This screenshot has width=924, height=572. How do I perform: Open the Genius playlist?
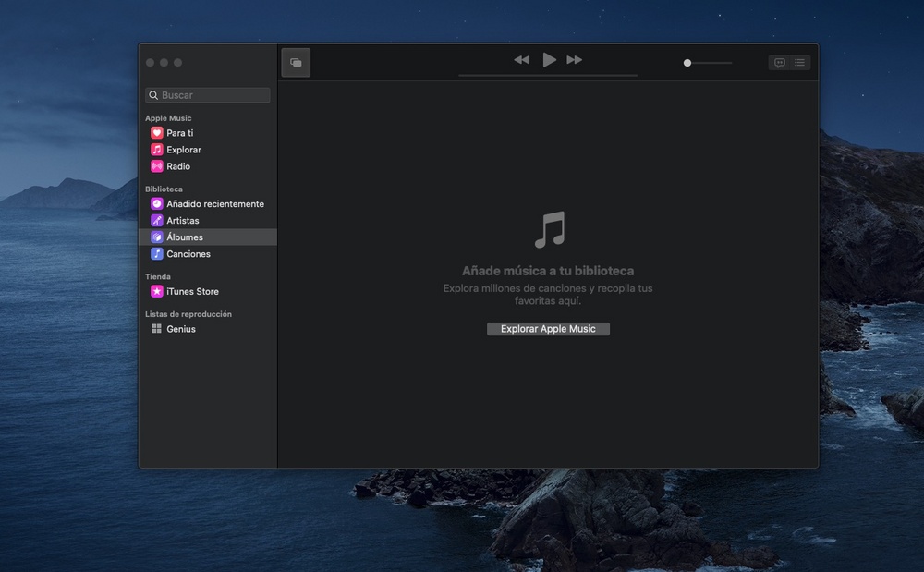207,329
